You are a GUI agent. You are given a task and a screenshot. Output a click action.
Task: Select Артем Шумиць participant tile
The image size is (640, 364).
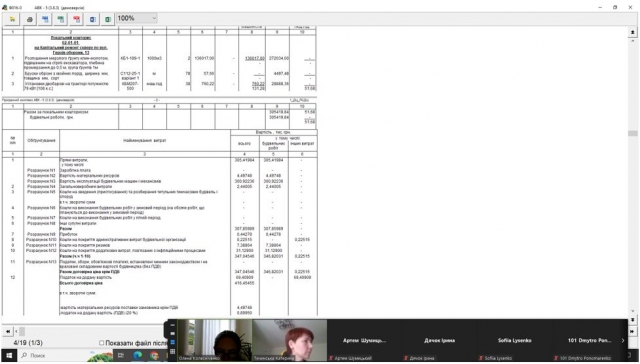(364, 340)
